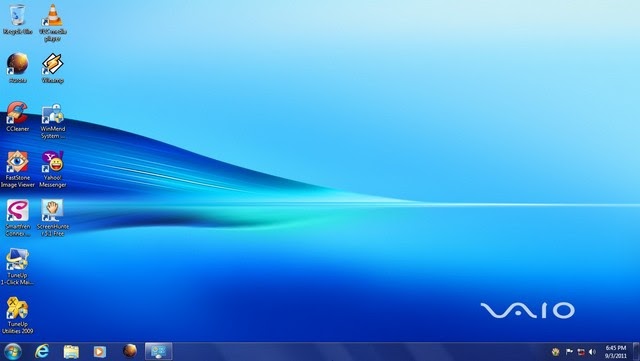Open the Windows Start menu orb
Image resolution: width=640 pixels, height=361 pixels.
(x=13, y=352)
